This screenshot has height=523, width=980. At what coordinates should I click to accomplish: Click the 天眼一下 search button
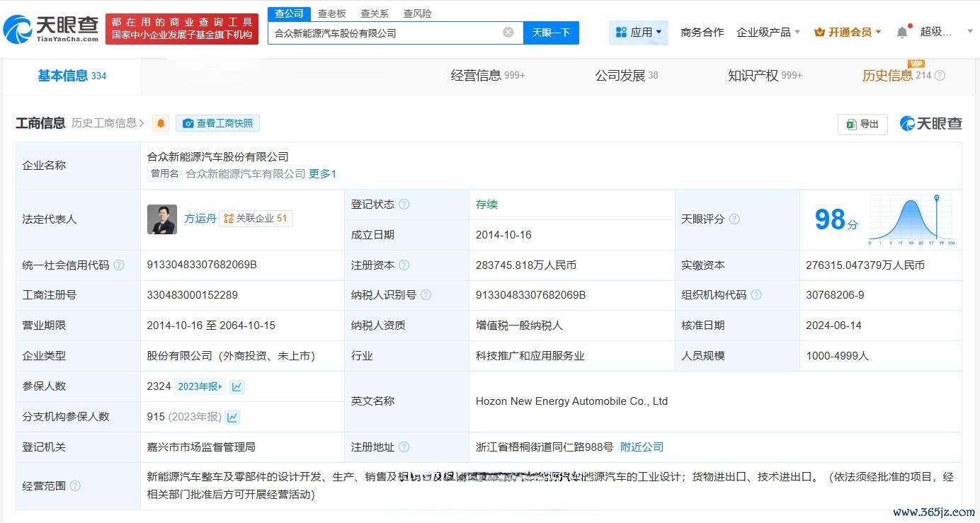551,33
